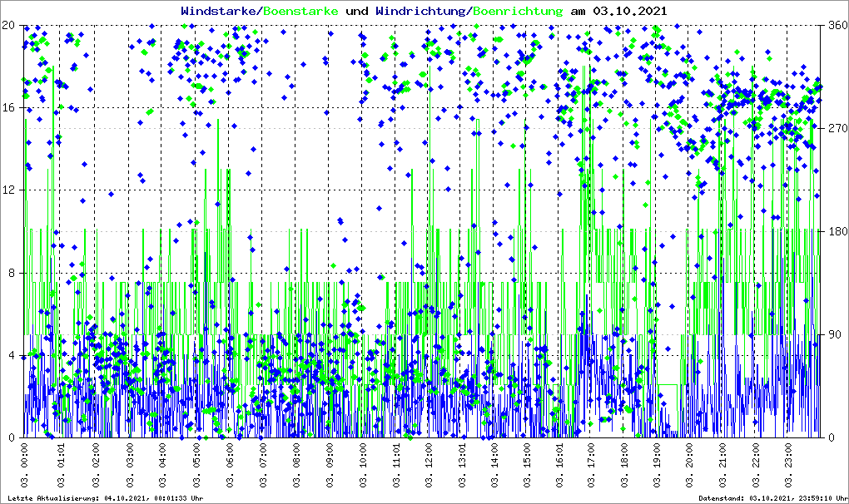
Task: Click the green 'Boenstarke' title word
Action: [301, 11]
